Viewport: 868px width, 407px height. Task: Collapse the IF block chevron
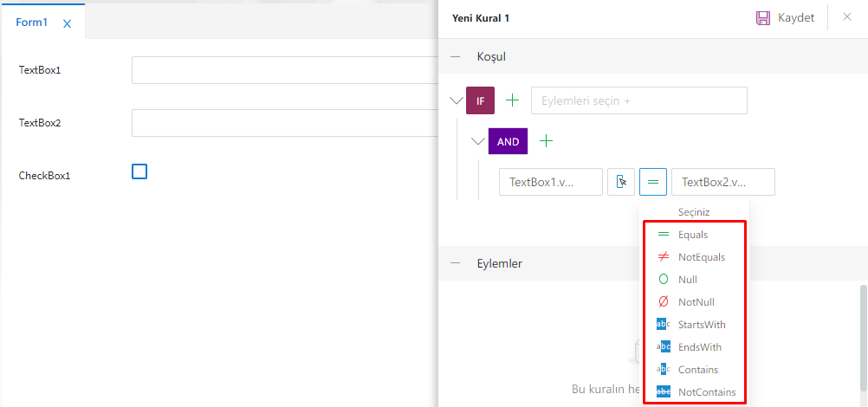457,100
